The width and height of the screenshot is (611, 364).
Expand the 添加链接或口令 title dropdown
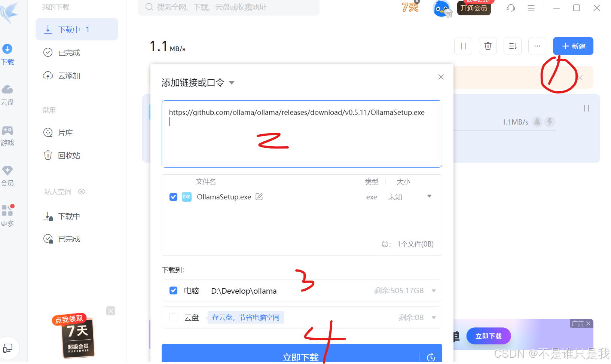click(x=232, y=83)
